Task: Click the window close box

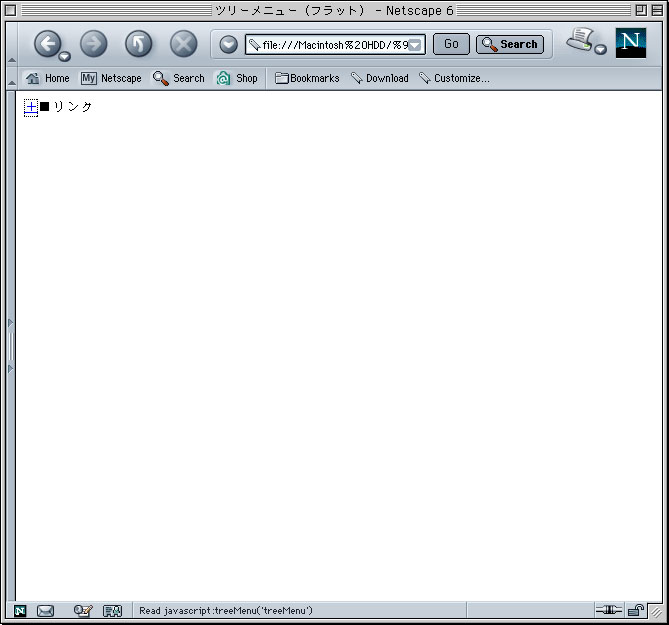Action: tap(10, 10)
